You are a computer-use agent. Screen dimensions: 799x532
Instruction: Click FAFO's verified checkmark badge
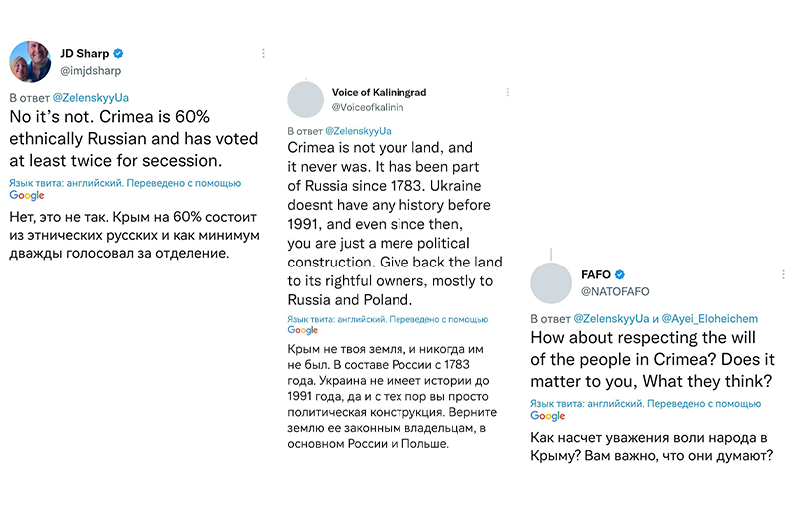pyautogui.click(x=620, y=274)
